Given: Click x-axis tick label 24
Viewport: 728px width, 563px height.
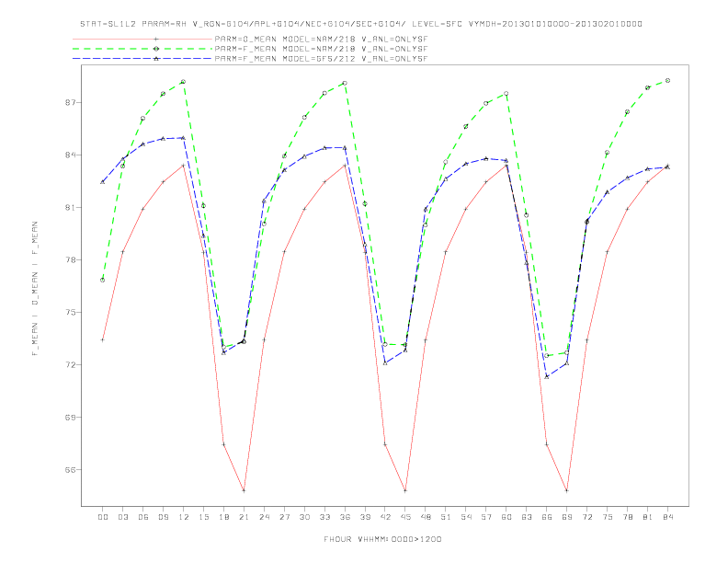Looking at the screenshot, I should pyautogui.click(x=264, y=517).
